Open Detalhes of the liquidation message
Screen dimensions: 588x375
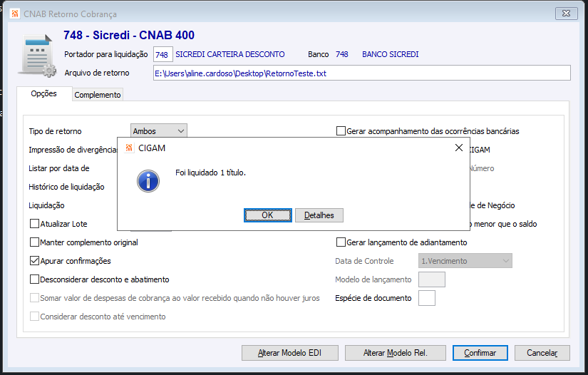(x=319, y=215)
